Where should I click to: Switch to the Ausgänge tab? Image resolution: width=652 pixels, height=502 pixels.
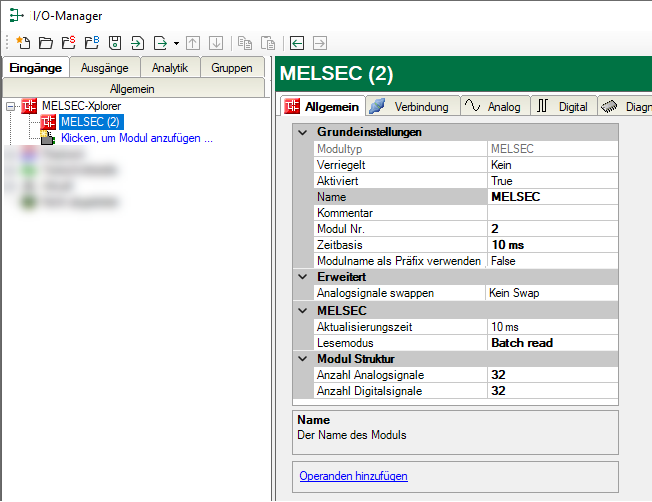105,67
